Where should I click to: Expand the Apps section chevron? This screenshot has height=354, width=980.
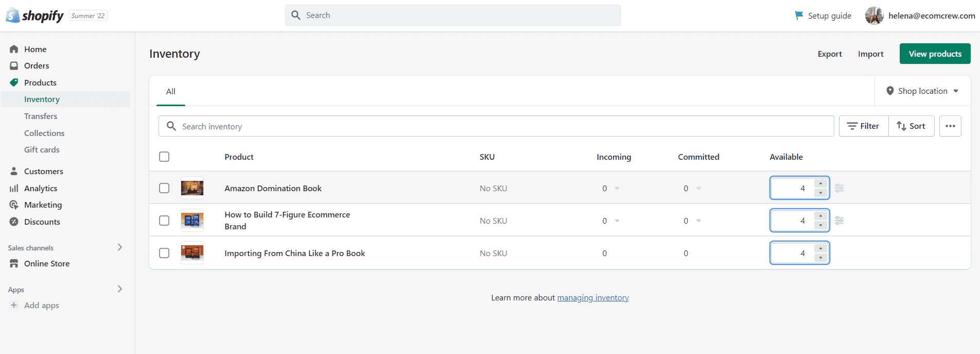[120, 289]
